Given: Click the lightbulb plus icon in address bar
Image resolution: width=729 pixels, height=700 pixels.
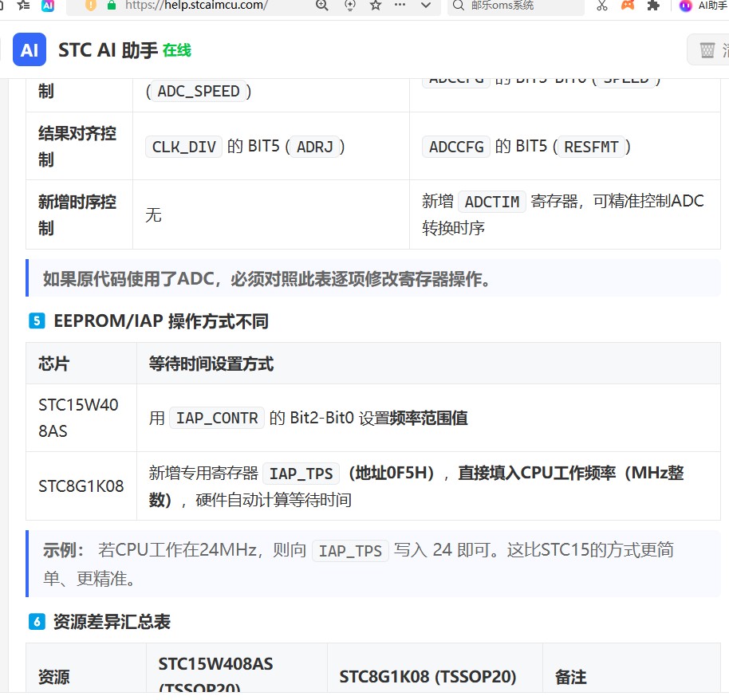Looking at the screenshot, I should click(349, 5).
